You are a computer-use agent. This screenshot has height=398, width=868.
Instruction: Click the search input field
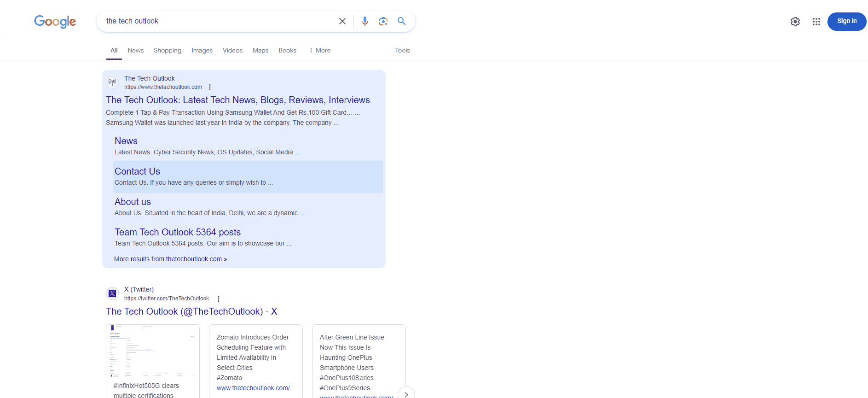pos(216,21)
